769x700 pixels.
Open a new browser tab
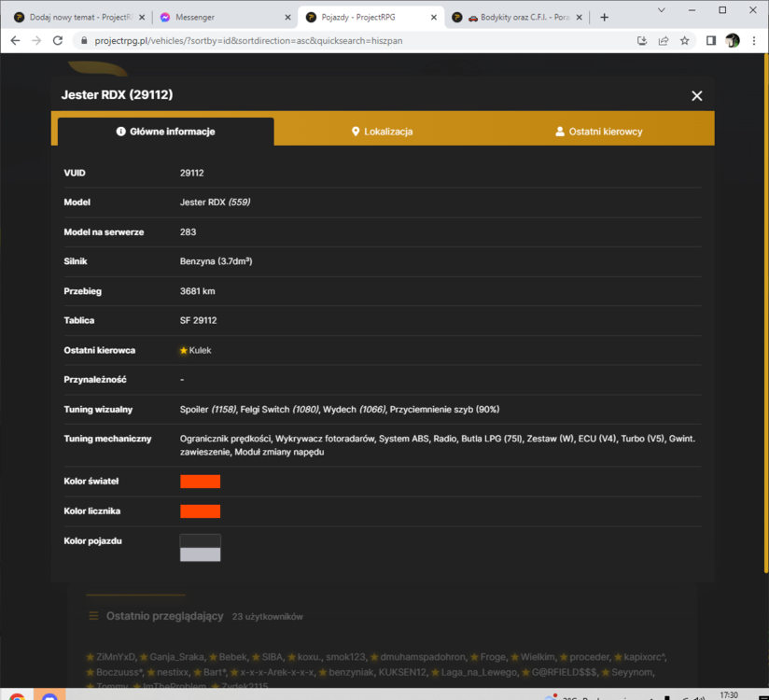(604, 17)
